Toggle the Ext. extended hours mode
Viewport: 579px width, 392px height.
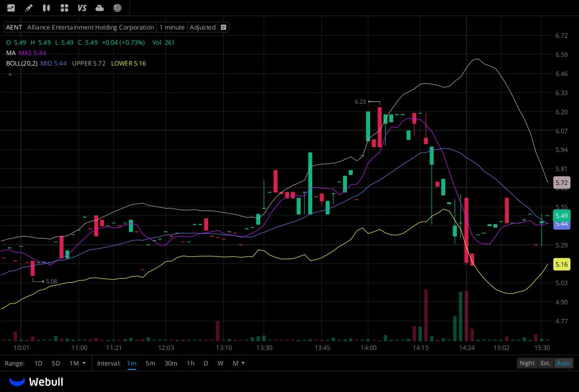tap(545, 363)
